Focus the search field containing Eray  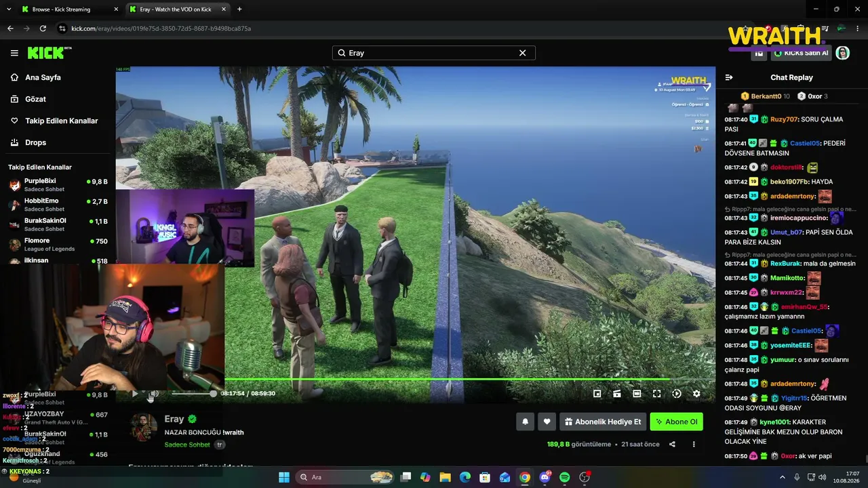click(434, 53)
